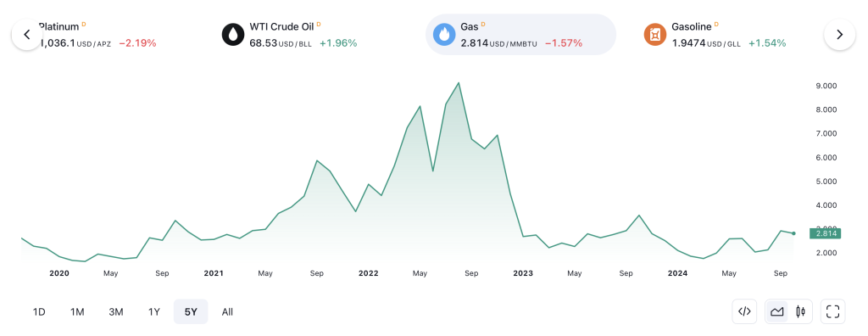The height and width of the screenshot is (336, 868).
Task: Click the previous carousel arrow button
Action: pyautogui.click(x=27, y=35)
